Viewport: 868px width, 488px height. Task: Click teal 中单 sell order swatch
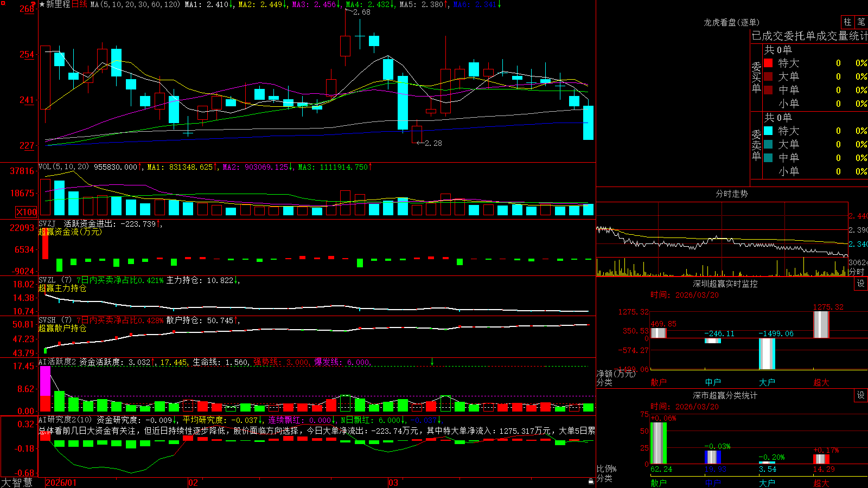coord(768,158)
